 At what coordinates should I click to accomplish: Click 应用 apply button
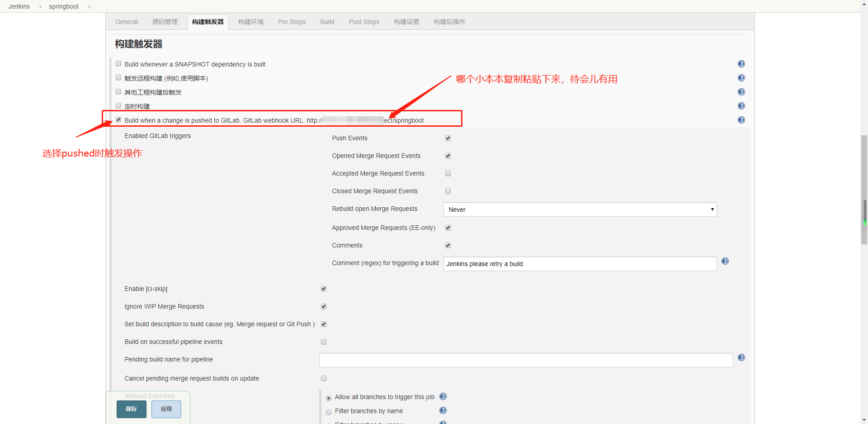pyautogui.click(x=166, y=409)
